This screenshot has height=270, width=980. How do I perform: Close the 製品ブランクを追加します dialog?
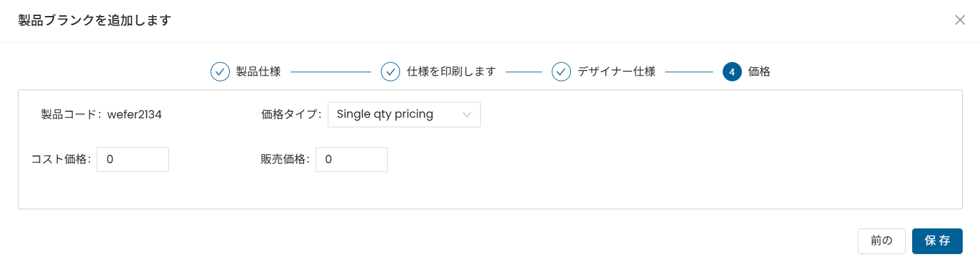(960, 20)
